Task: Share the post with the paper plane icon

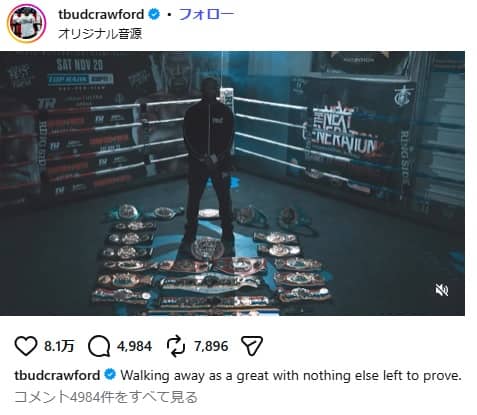Action: click(x=252, y=346)
